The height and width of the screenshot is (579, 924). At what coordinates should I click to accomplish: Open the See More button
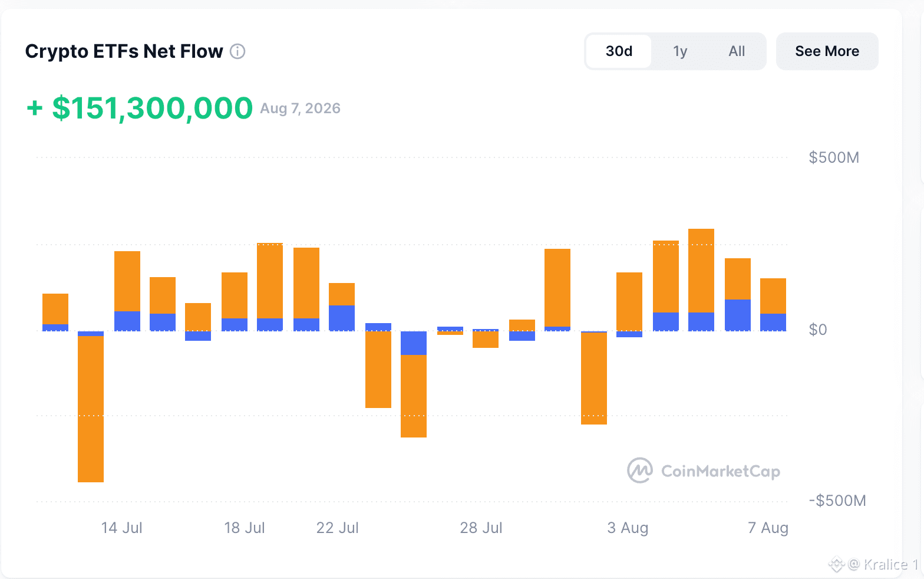(827, 51)
